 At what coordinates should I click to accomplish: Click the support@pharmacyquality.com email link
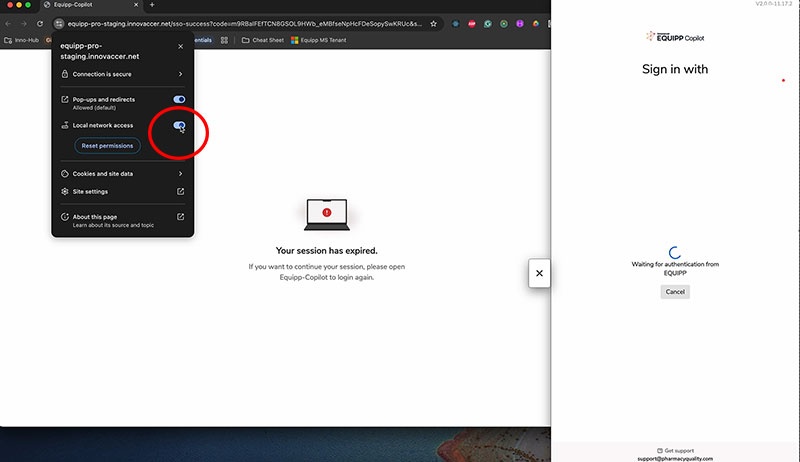[x=675, y=458]
